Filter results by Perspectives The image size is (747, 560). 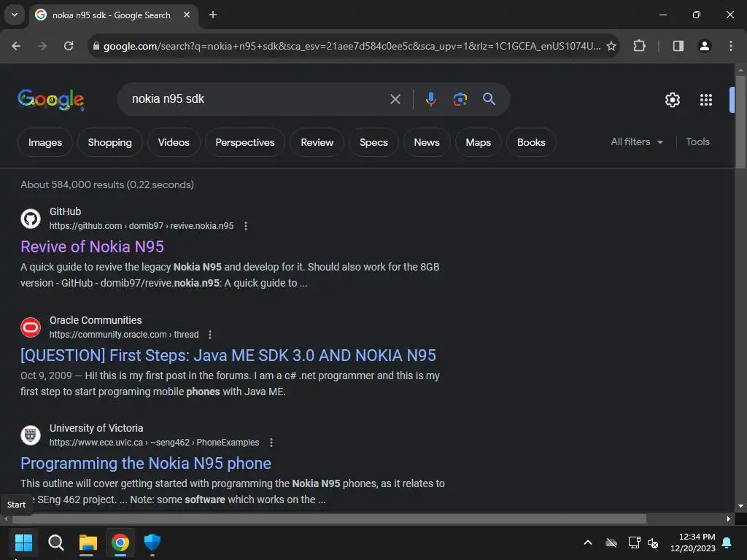245,142
